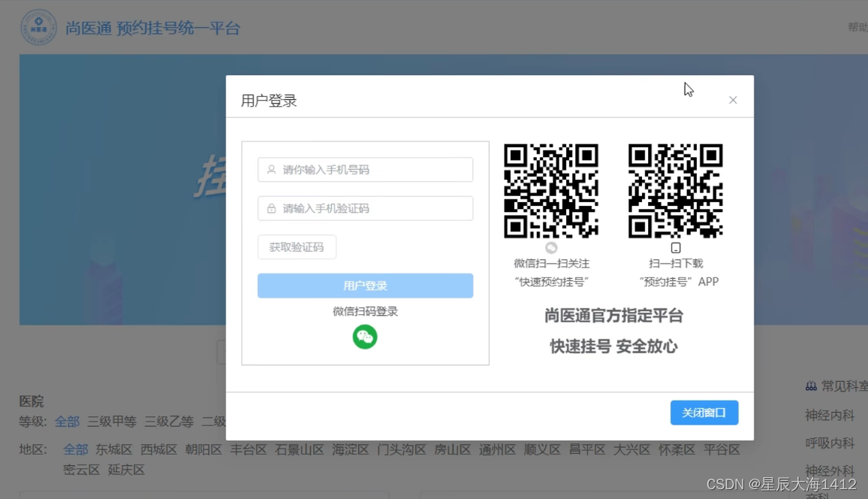Select 密云区 region
Viewport: 868px width, 499px height.
point(81,470)
